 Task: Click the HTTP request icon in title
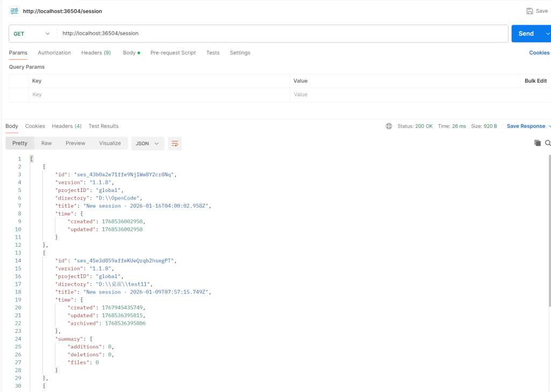[14, 11]
